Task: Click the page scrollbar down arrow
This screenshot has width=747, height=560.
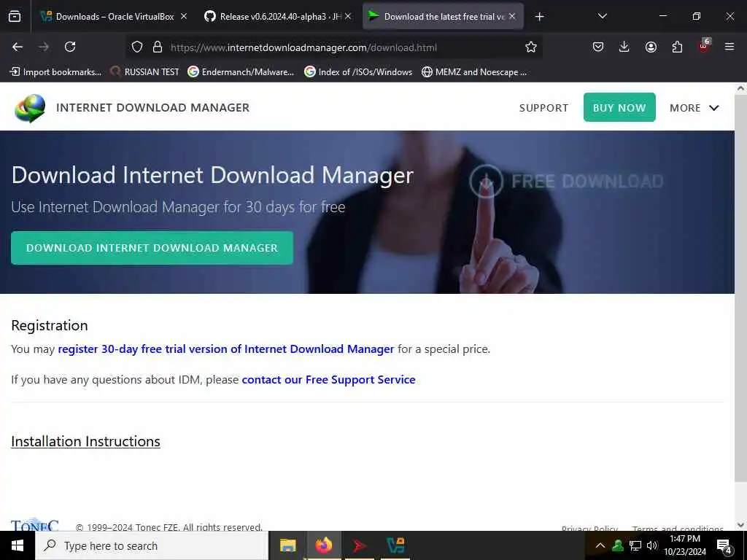Action: click(741, 525)
